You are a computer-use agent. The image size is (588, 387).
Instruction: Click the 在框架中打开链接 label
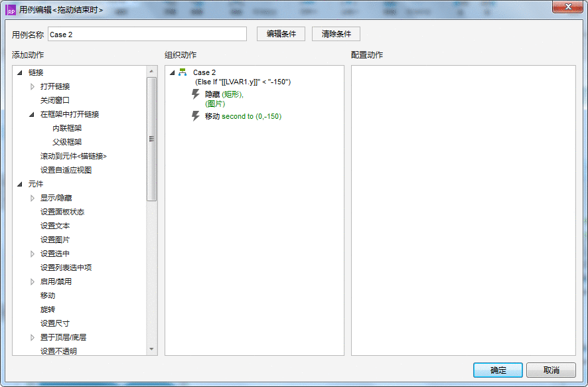click(70, 114)
